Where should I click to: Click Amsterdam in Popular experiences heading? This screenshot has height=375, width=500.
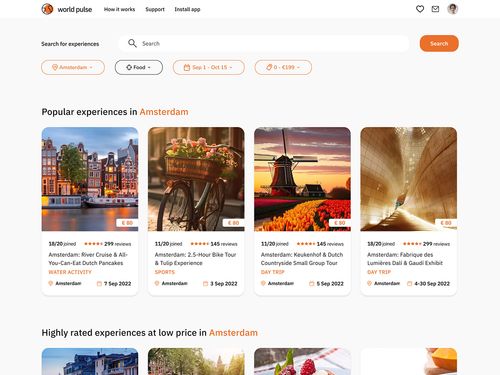[x=164, y=112]
